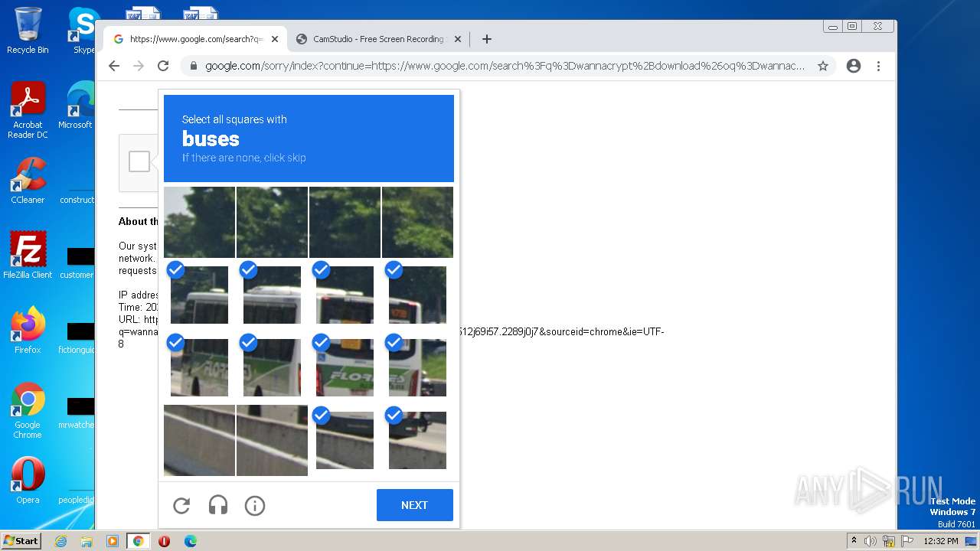Open media player taskbar icon

coord(113,541)
